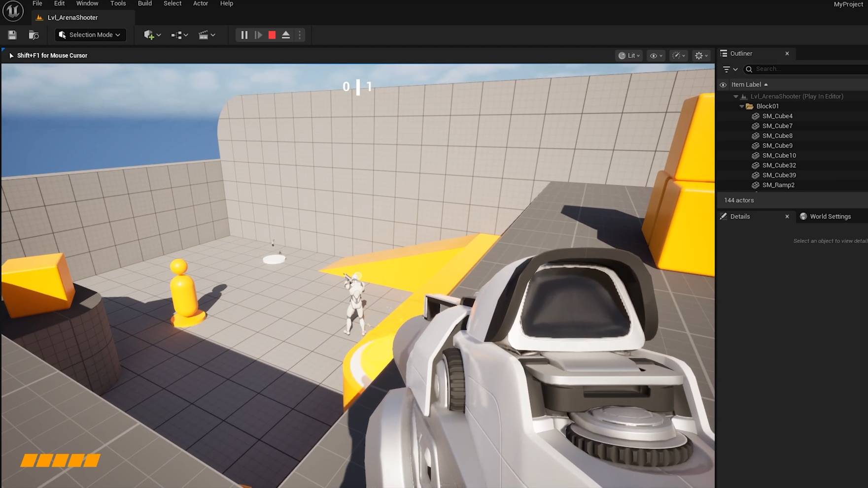
Task: Open the Blueprints toolbar icon
Action: 176,34
